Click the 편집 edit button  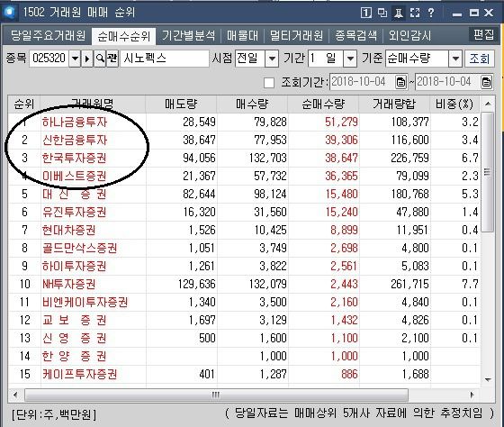(x=483, y=34)
